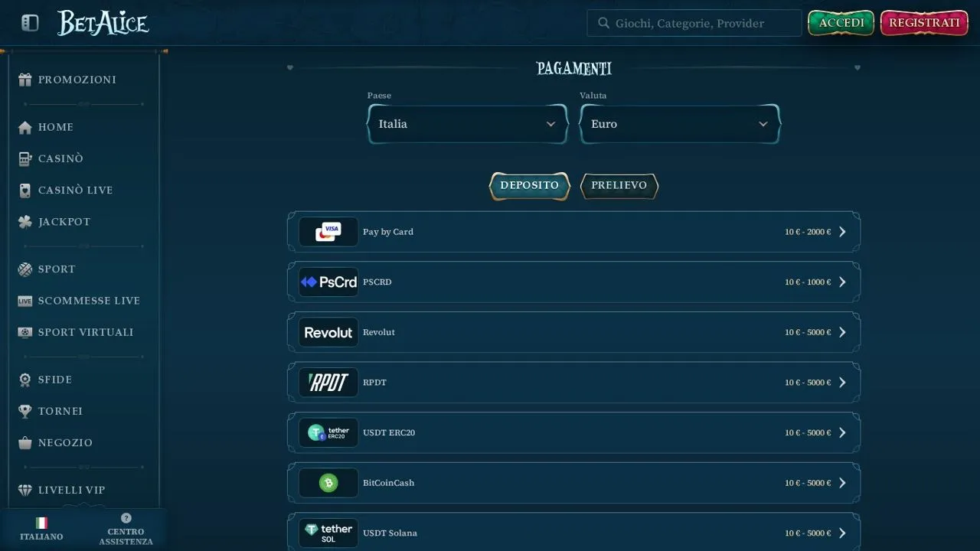Click the PsCrd logo thumbnail

(x=328, y=282)
